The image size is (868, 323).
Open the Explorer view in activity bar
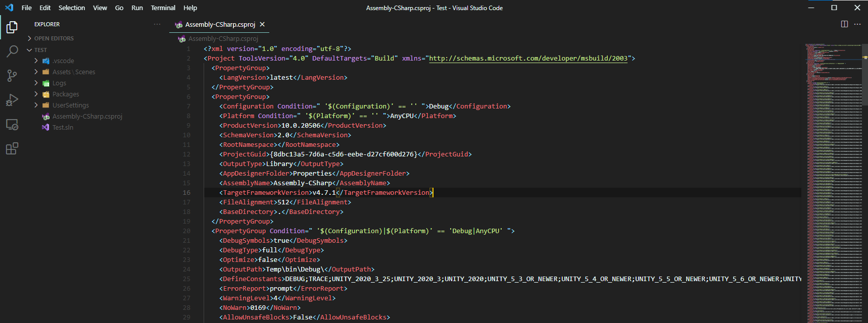(12, 27)
